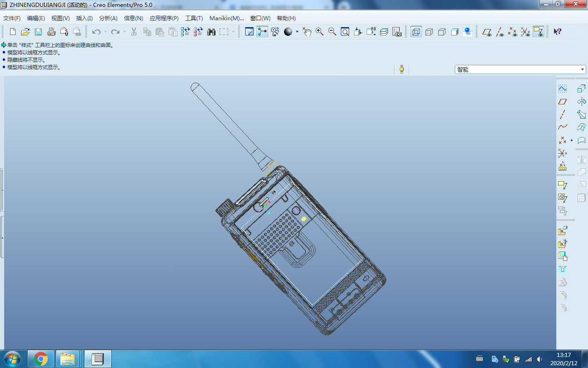The image size is (588, 368).
Task: Save the model using the floppy disk icon
Action: tap(39, 32)
